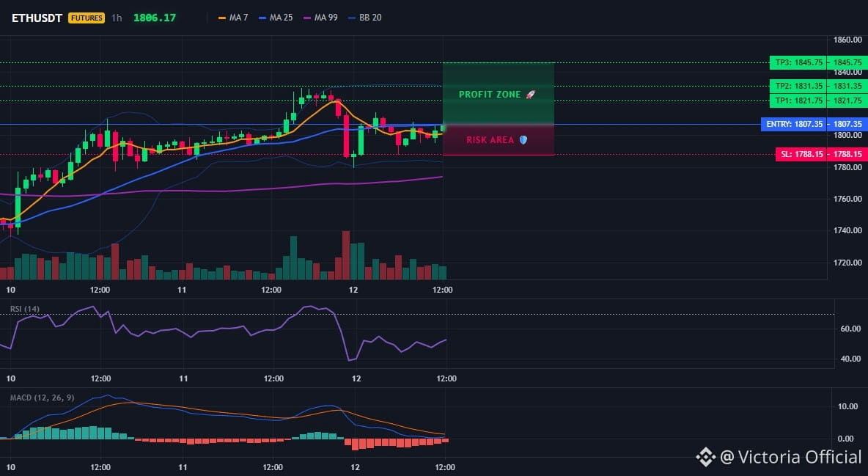The height and width of the screenshot is (476, 868).
Task: Click the 1860.00 price axis value
Action: click(x=848, y=40)
